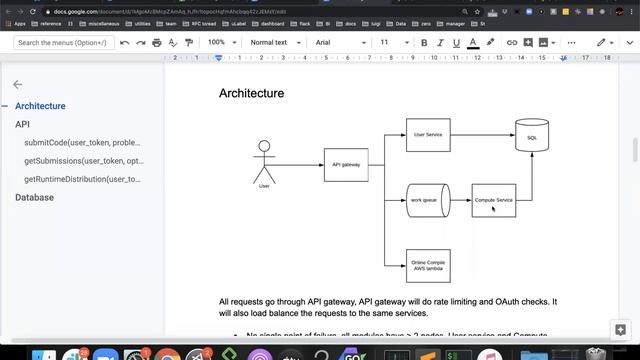Screen dimensions: 640x360
Task: Insert a link with chain icon
Action: (x=512, y=43)
